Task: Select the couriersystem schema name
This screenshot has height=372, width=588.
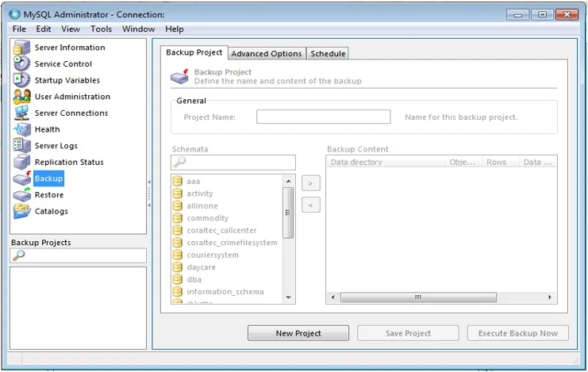Action: 212,255
